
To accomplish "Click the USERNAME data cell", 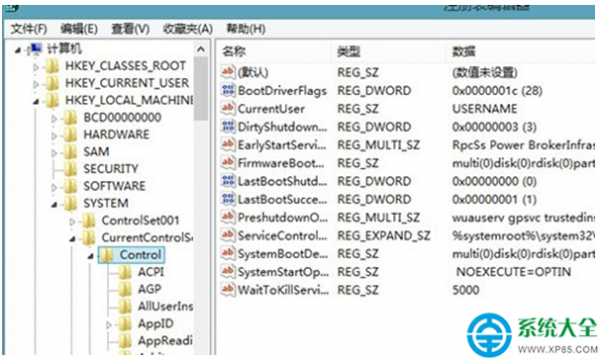I will click(484, 109).
